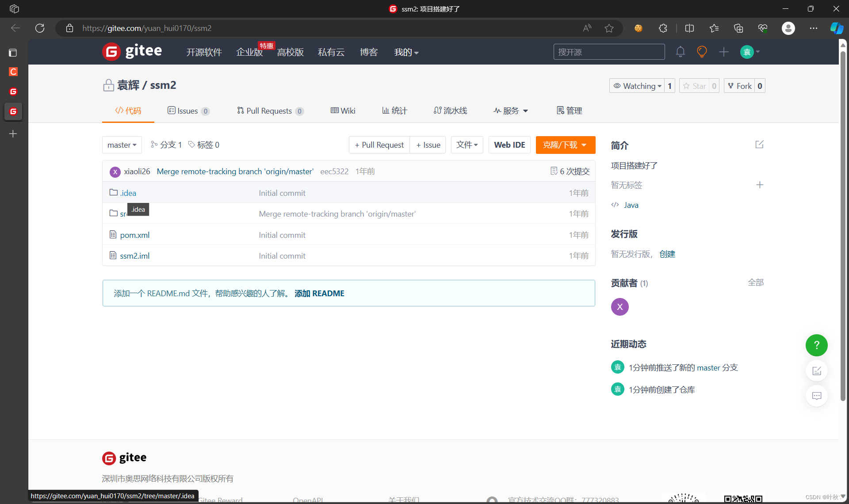Screen dimensions: 849x504
Task: Expand the 文件 dropdown
Action: pyautogui.click(x=467, y=145)
